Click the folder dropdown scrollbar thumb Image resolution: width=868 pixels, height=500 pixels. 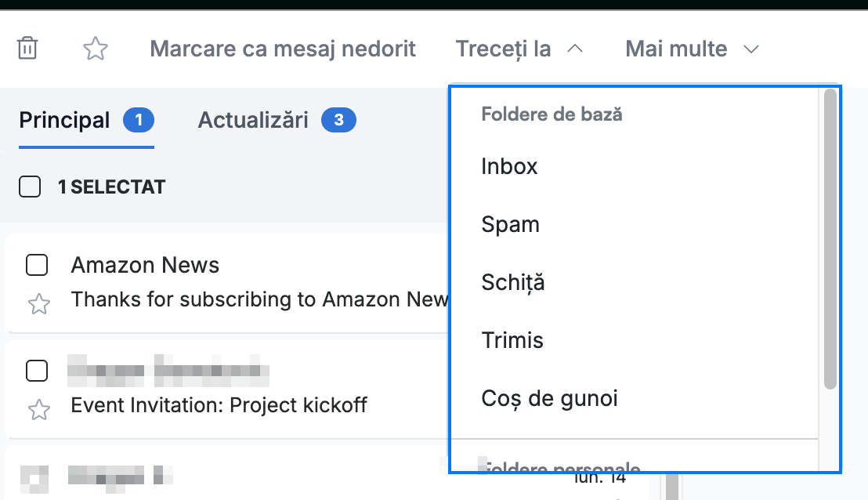tap(830, 239)
